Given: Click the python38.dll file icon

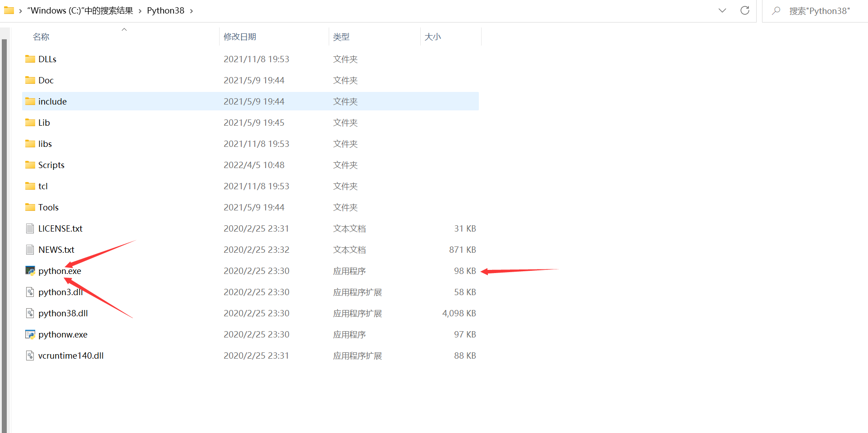Looking at the screenshot, I should (x=30, y=313).
